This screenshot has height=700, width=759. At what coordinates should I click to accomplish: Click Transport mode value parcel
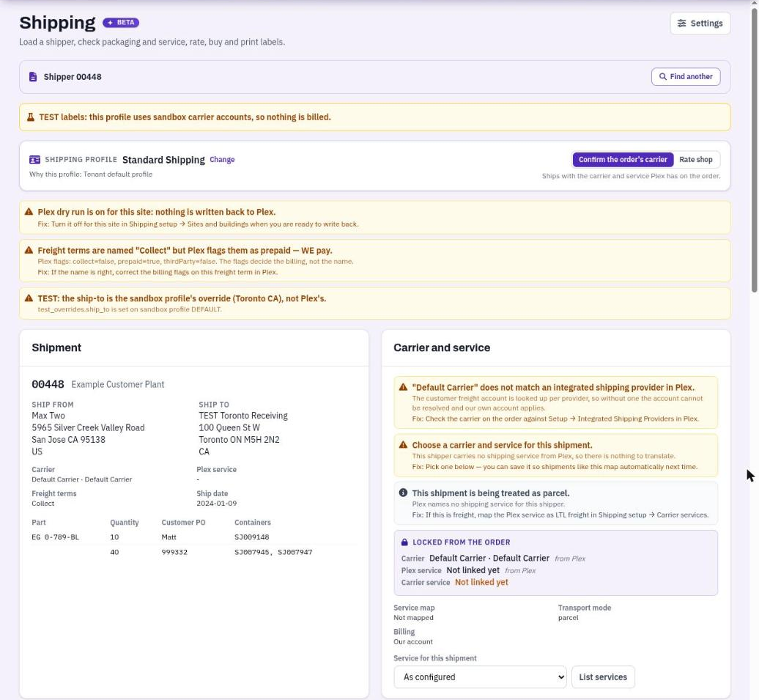point(569,618)
